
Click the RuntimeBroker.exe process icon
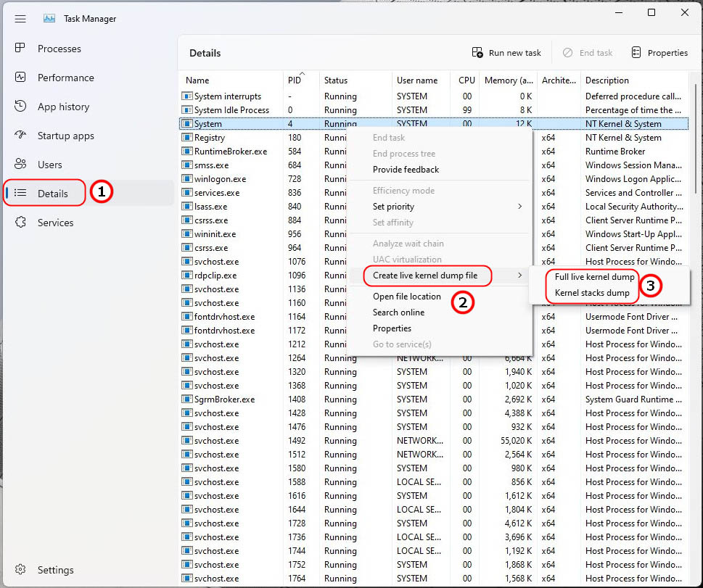pos(187,152)
